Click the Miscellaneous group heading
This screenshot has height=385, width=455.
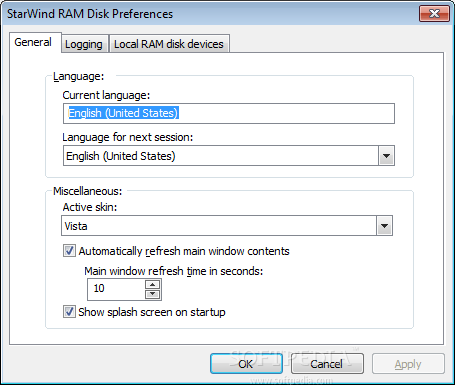(x=88, y=191)
